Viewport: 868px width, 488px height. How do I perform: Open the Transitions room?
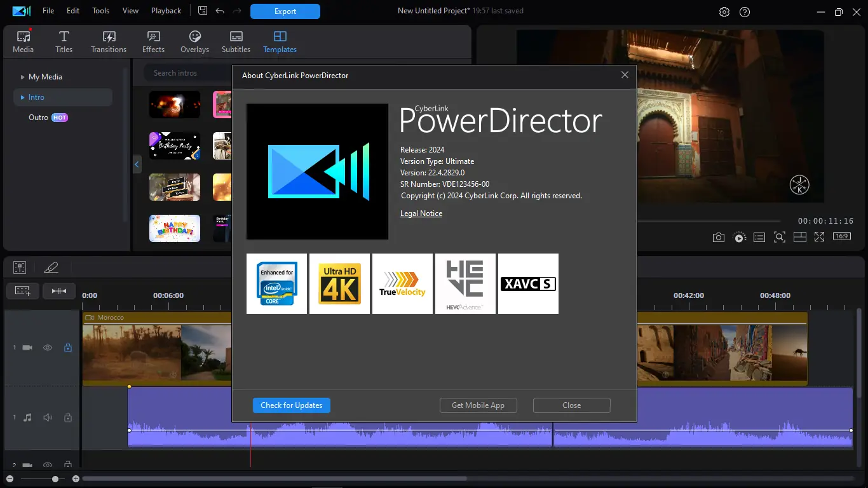109,42
